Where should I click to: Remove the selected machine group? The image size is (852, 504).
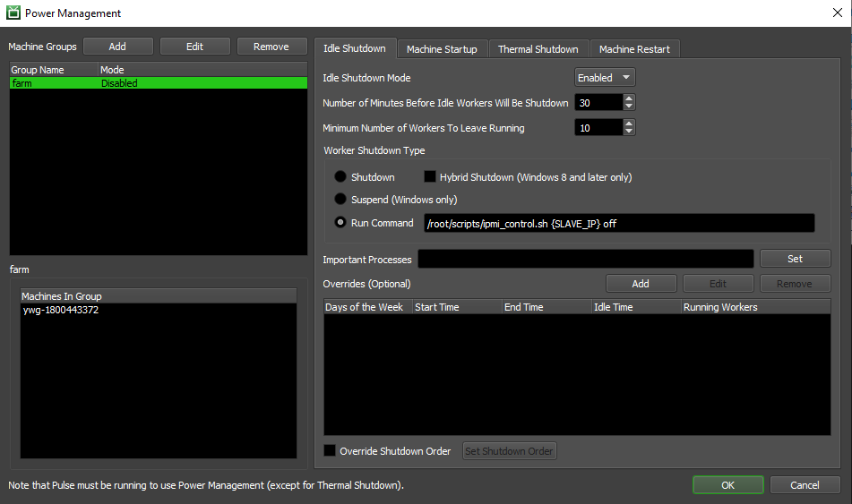(271, 47)
